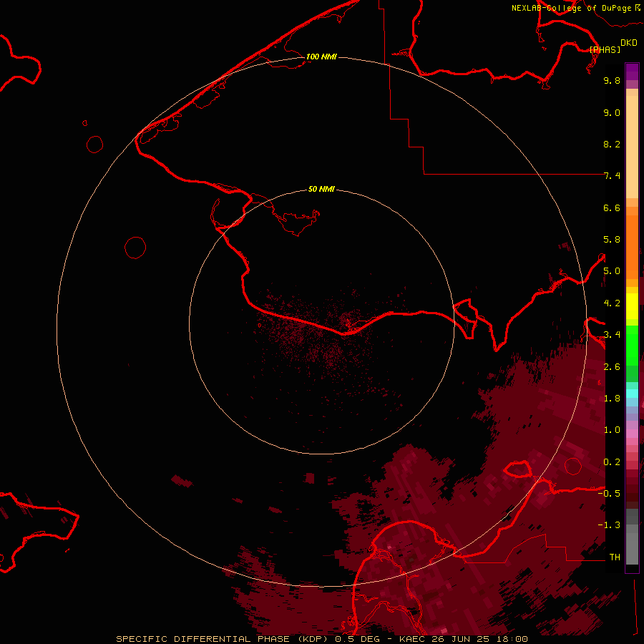Click the 4.2 scale value
644x644 pixels.
(612, 303)
